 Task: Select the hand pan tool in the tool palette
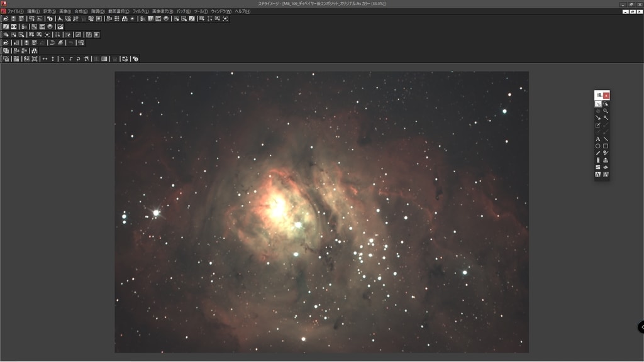click(598, 111)
